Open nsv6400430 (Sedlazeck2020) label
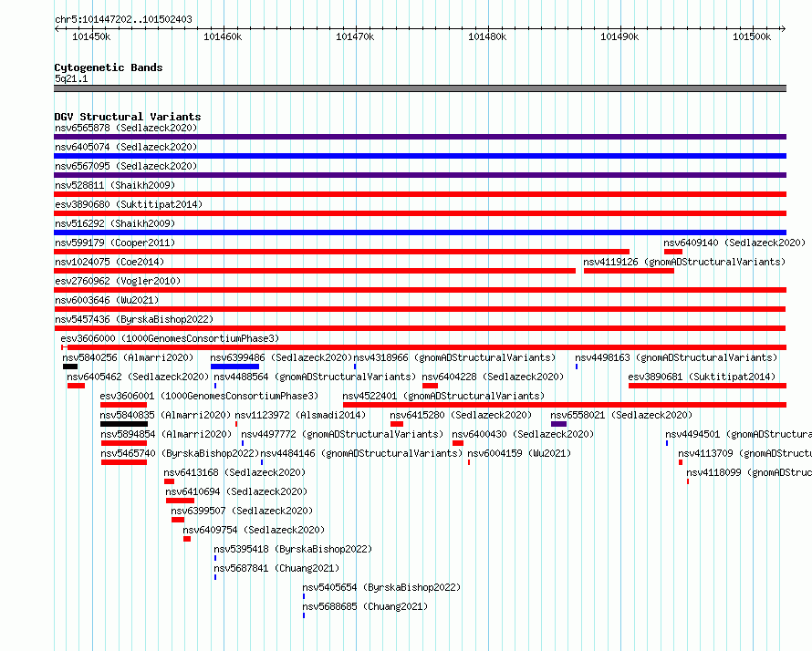Viewport: 812px width, 651px height. point(523,434)
